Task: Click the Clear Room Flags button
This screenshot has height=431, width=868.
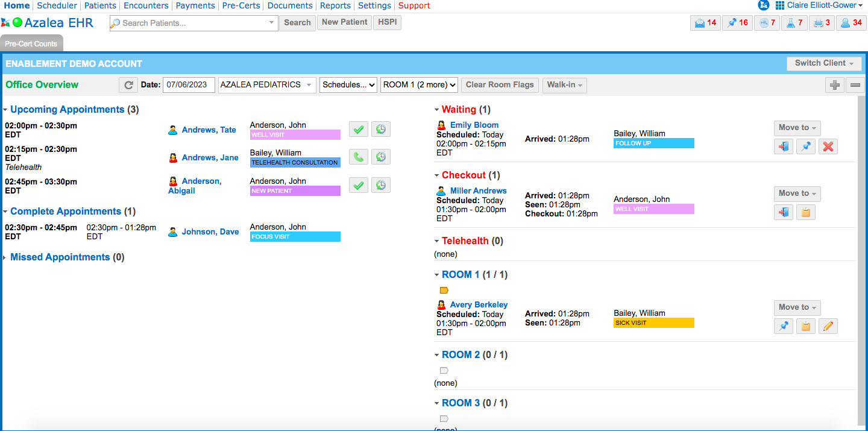Action: 500,85
